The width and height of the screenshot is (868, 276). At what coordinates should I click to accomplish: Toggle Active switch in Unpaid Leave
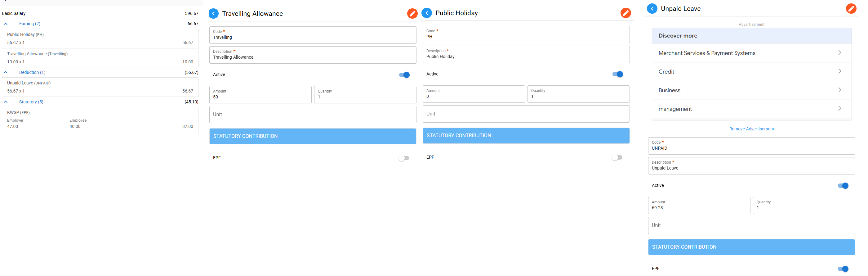coord(843,186)
